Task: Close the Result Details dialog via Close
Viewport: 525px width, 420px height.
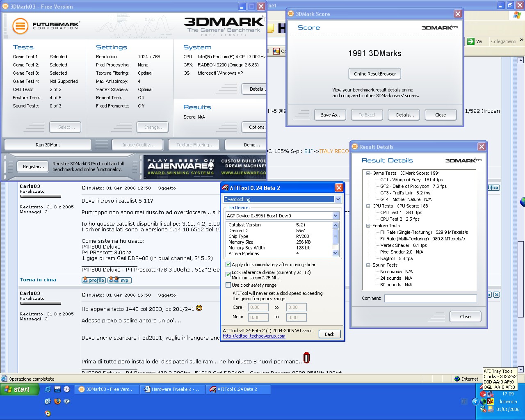Action: (x=465, y=317)
